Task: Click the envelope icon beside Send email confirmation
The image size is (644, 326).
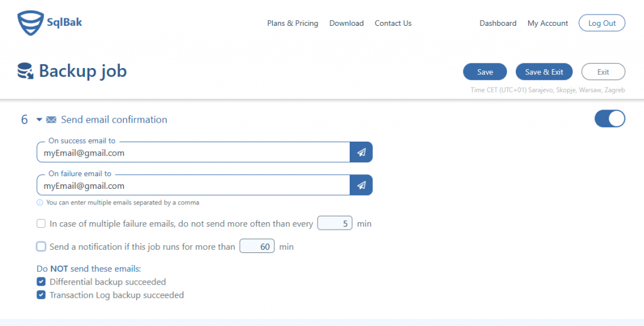Action: click(x=52, y=120)
